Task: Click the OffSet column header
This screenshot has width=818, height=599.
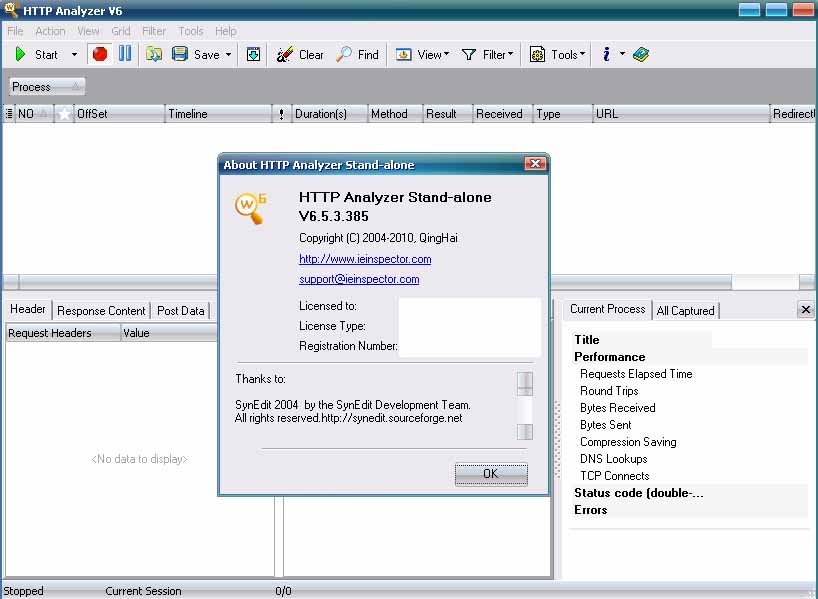Action: click(119, 114)
